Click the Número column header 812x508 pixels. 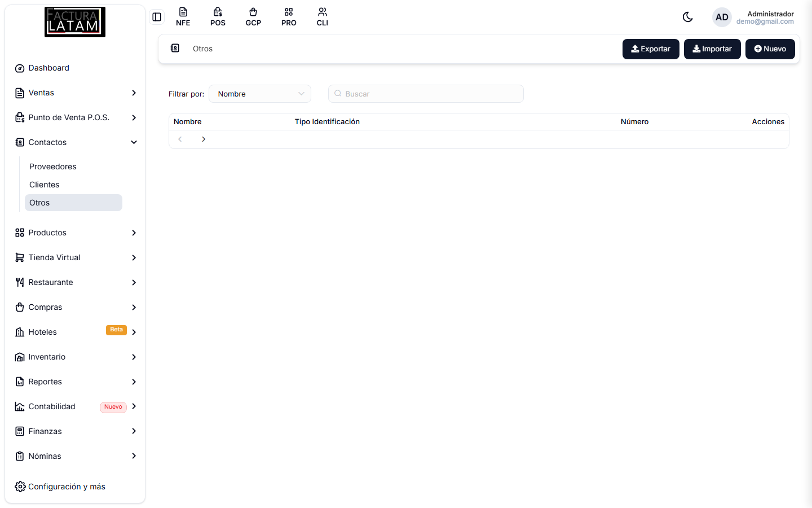tap(634, 122)
